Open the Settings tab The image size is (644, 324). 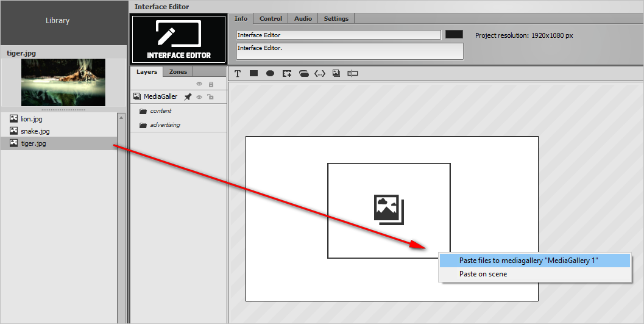point(336,18)
